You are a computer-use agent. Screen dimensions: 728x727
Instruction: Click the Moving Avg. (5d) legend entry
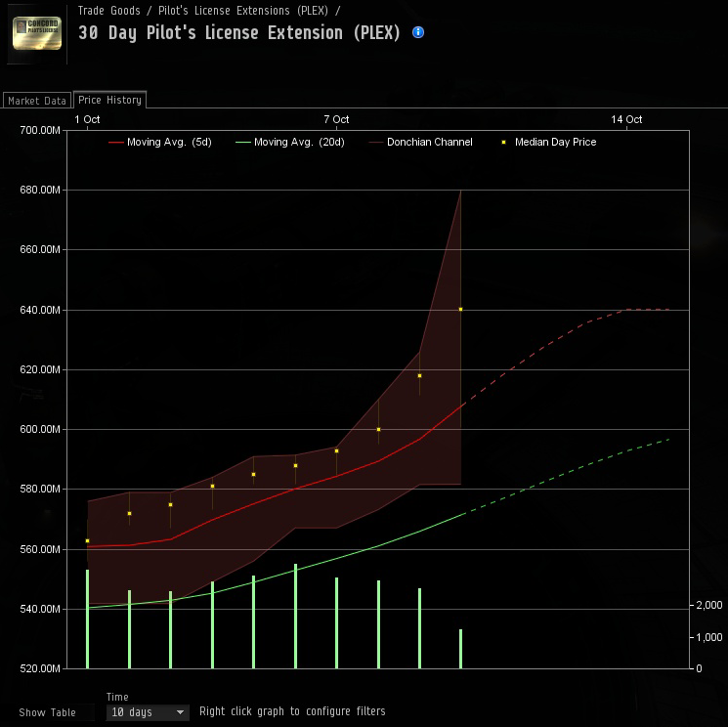160,142
